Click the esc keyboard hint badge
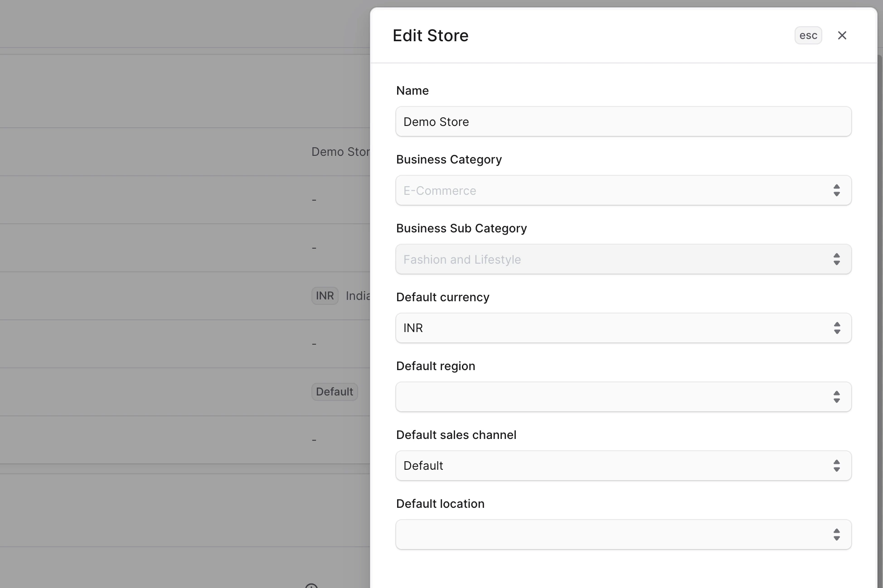The width and height of the screenshot is (883, 588). [808, 35]
